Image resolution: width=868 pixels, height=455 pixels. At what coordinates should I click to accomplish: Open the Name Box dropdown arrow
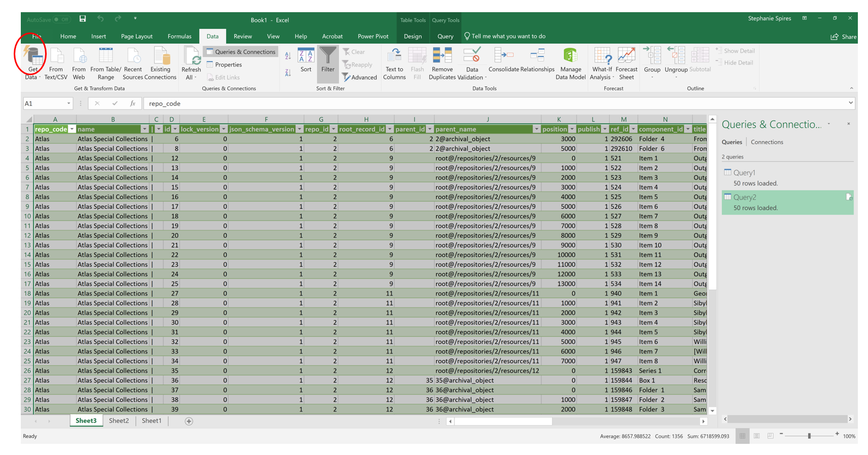click(68, 104)
